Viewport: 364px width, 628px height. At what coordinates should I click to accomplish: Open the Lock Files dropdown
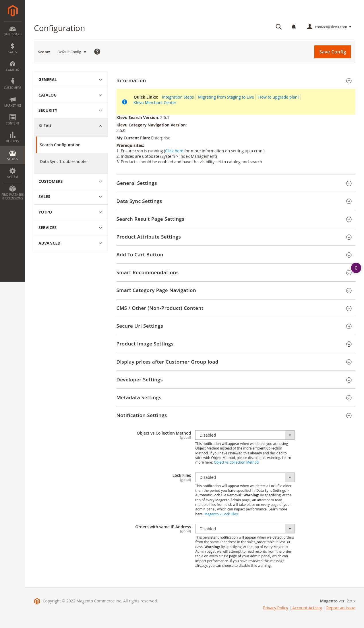245,477
